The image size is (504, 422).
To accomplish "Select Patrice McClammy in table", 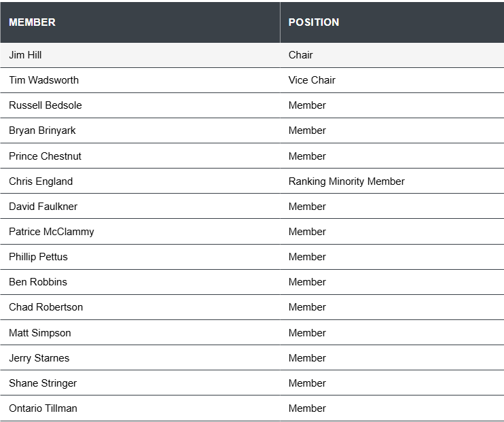I will 52,232.
